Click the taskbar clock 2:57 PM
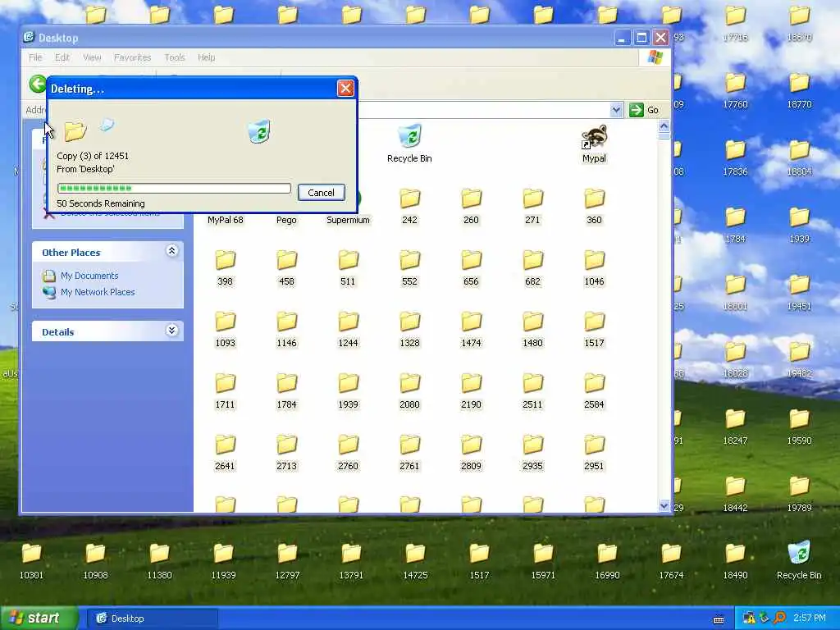 click(810, 619)
